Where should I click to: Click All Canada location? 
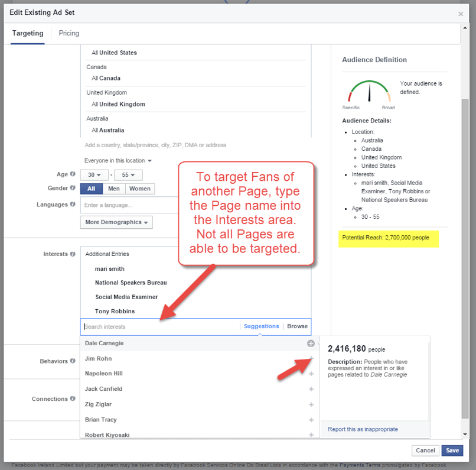tap(106, 78)
